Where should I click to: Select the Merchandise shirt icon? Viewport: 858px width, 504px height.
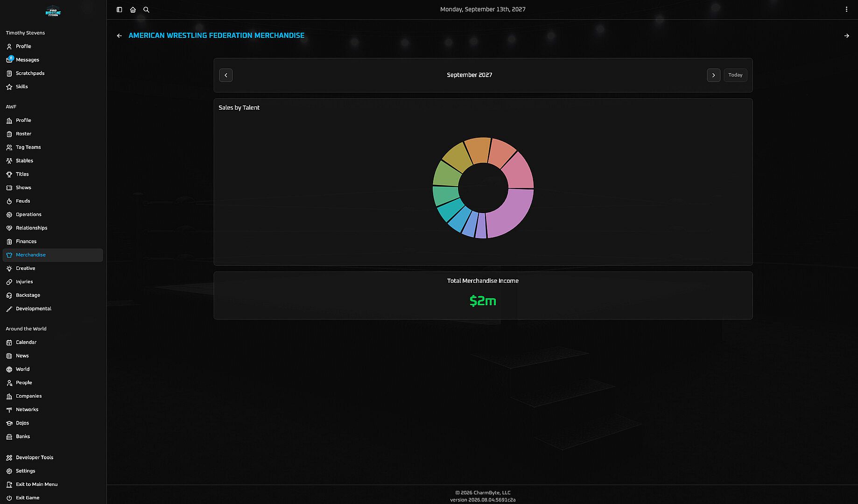[x=9, y=255]
